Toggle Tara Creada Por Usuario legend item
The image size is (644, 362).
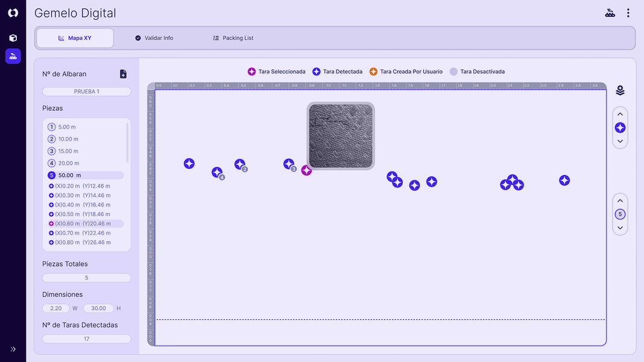[406, 72]
